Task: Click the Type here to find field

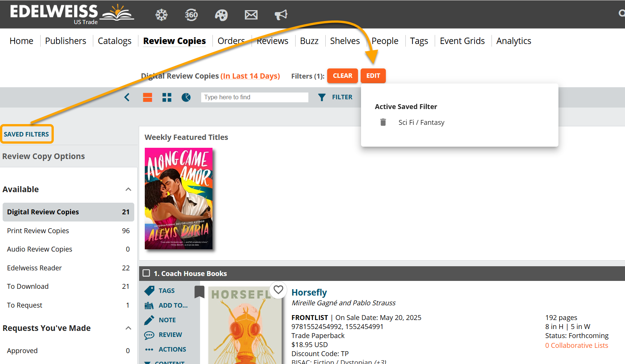Action: [254, 97]
